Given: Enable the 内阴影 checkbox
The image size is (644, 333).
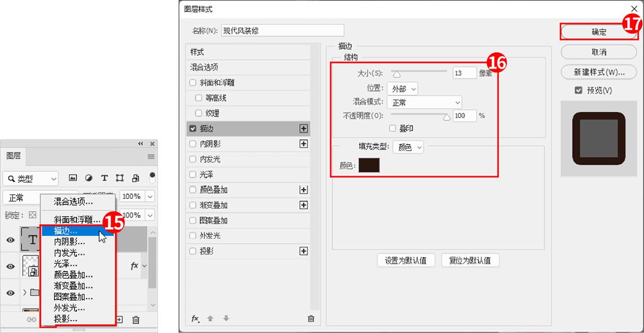Looking at the screenshot, I should (x=193, y=144).
